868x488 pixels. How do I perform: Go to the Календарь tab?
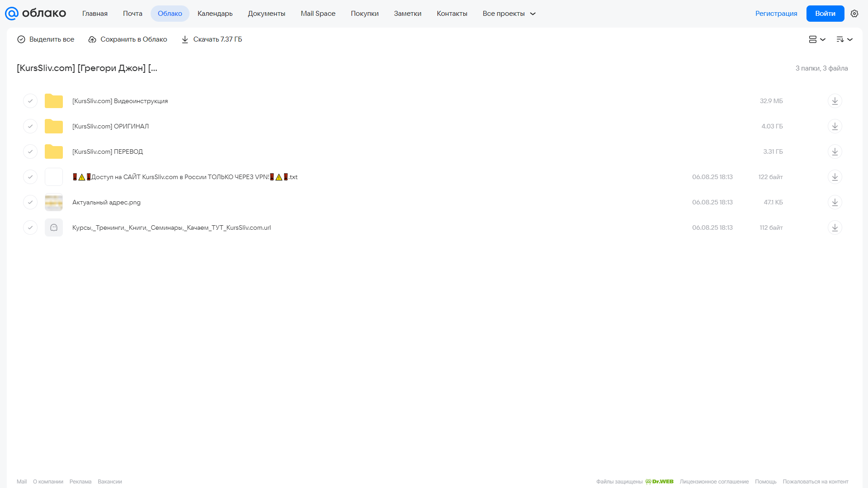click(215, 14)
